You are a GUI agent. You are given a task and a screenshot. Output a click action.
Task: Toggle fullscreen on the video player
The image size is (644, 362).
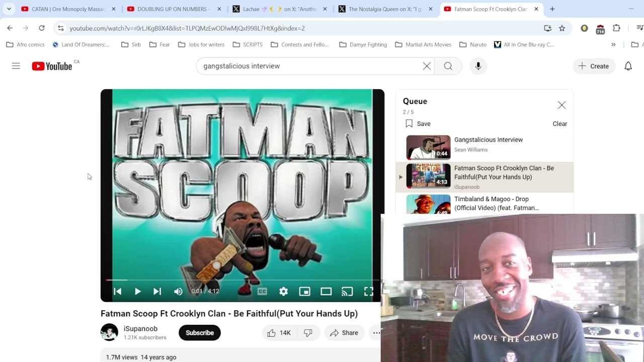(x=369, y=291)
